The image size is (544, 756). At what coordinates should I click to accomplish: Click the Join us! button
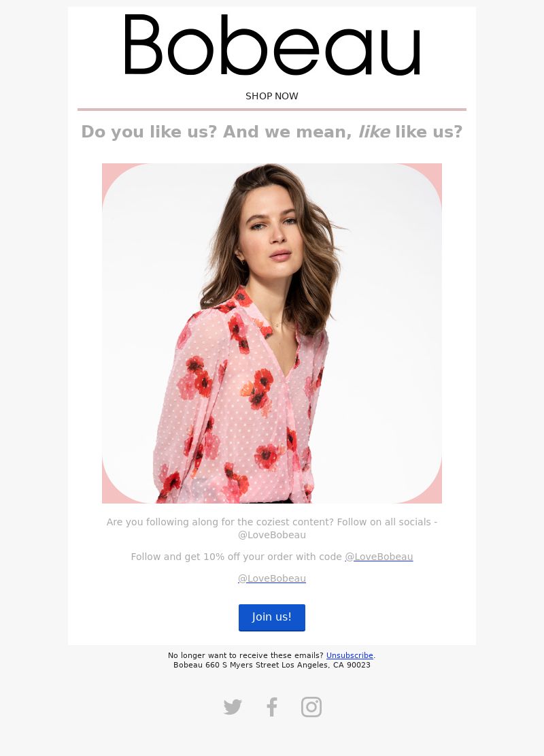(272, 617)
